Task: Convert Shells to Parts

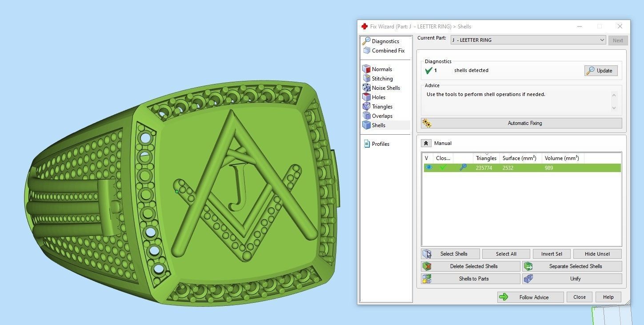Action: [x=471, y=279]
